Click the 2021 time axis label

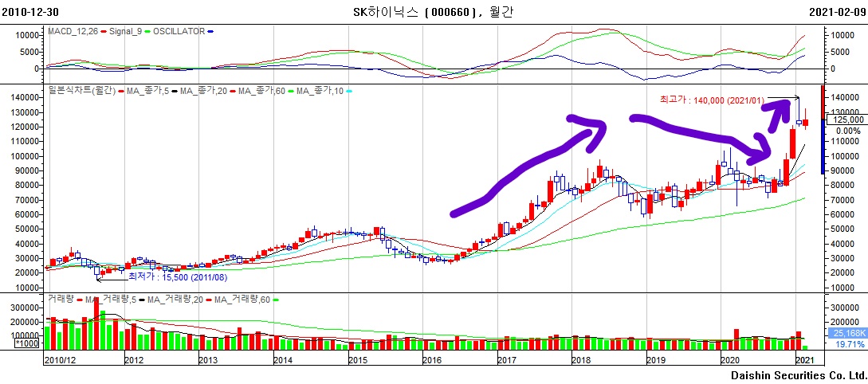(x=806, y=361)
